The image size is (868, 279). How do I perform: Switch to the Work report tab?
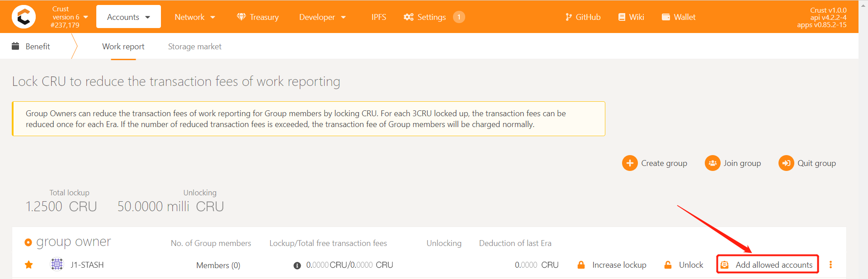(x=123, y=46)
